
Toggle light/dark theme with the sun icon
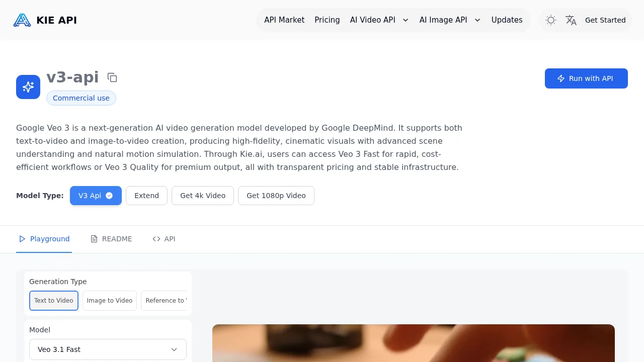click(550, 20)
